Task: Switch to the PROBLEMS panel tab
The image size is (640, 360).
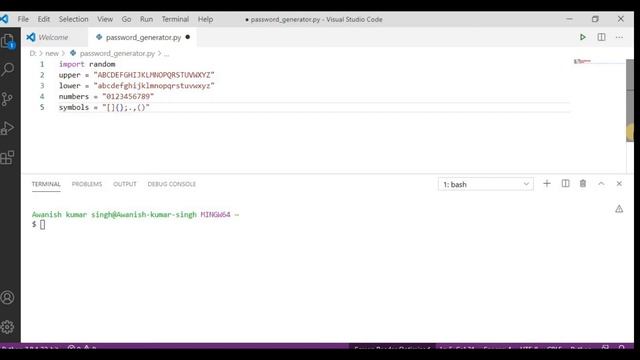Action: 87,184
